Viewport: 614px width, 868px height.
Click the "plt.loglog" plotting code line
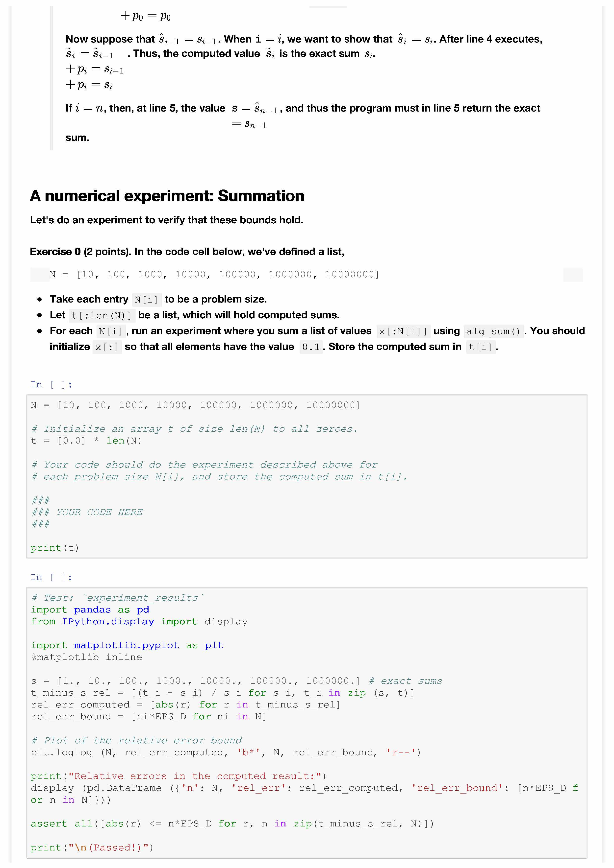[225, 752]
